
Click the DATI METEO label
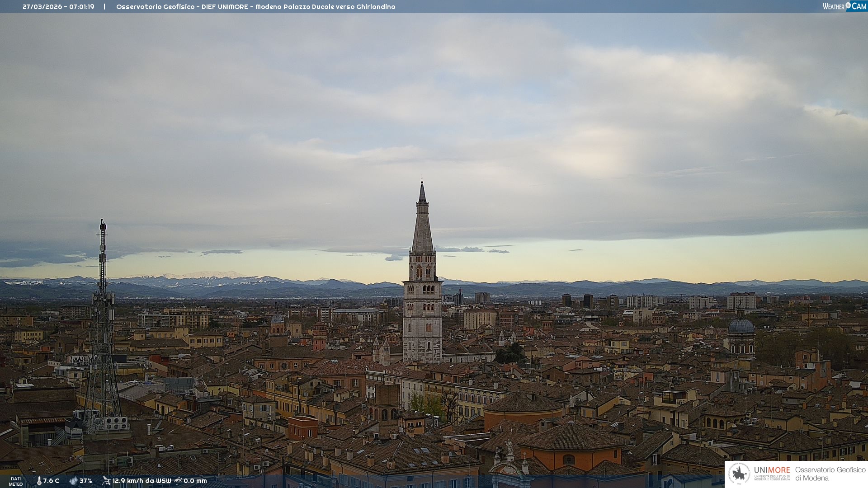coord(16,481)
